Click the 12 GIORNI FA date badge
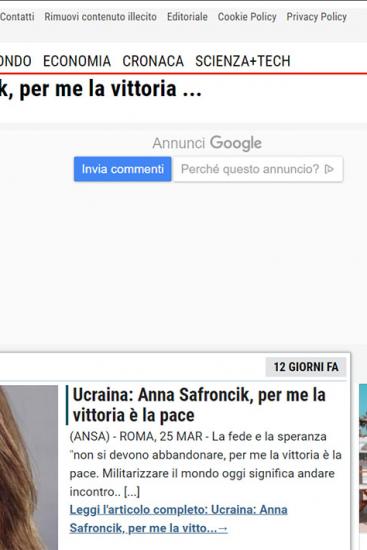Screen dimensions: 367x550 pos(306,367)
